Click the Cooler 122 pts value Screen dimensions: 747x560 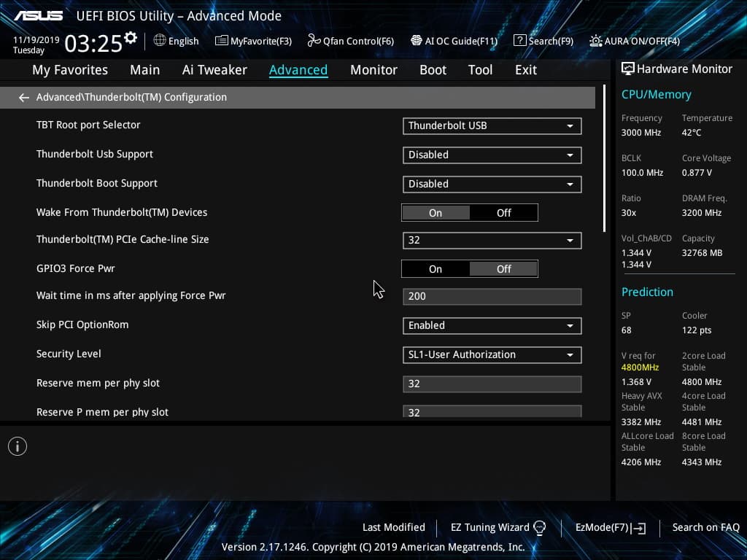point(697,330)
